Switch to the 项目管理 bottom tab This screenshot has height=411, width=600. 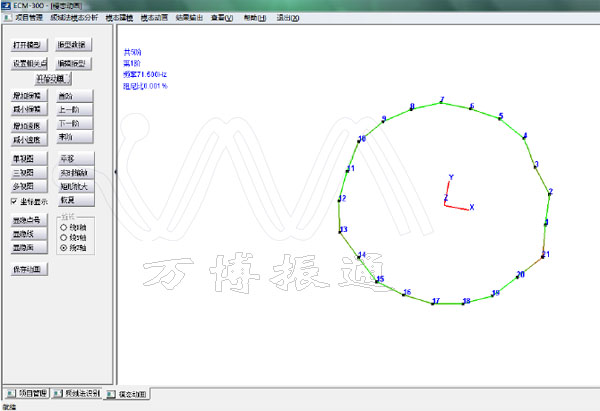(26, 394)
